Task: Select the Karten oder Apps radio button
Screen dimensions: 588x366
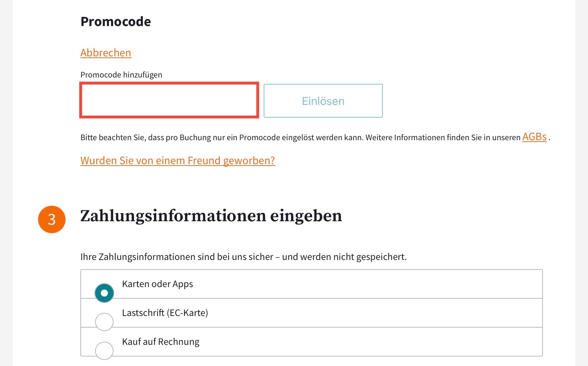Action: point(104,293)
